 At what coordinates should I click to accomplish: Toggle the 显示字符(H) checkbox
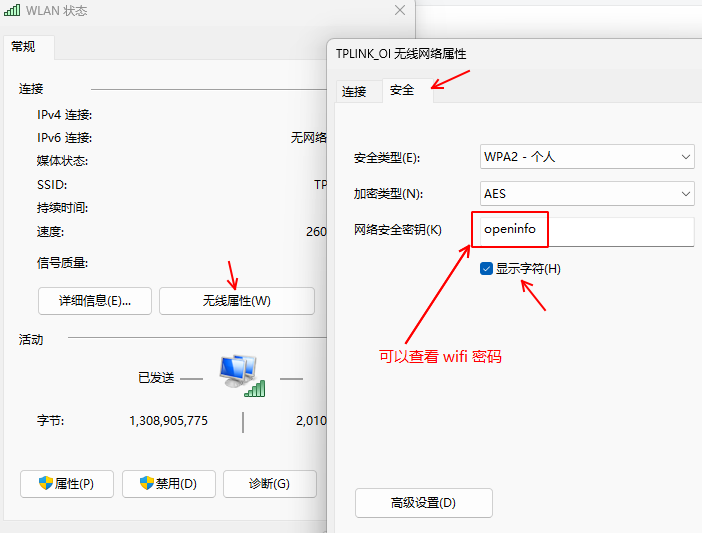click(487, 268)
